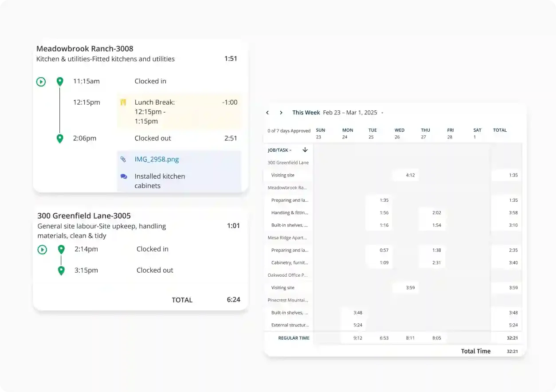This screenshot has width=556, height=392.
Task: Click the Oakwood Office P... group row
Action: tap(288, 275)
